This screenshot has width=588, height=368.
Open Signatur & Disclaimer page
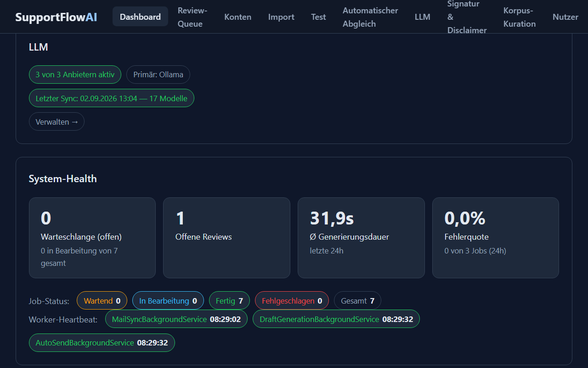click(x=467, y=17)
